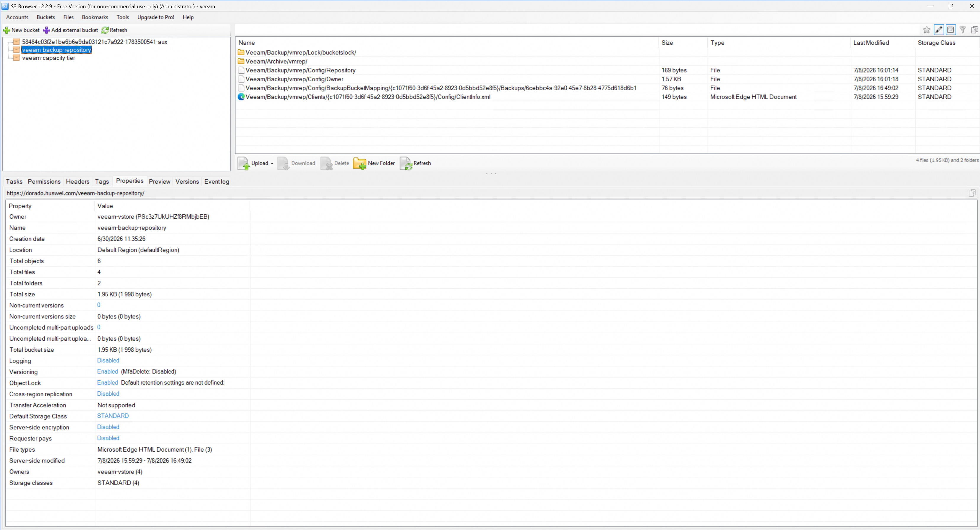This screenshot has width=980, height=530.
Task: Click the Download button
Action: tap(297, 163)
